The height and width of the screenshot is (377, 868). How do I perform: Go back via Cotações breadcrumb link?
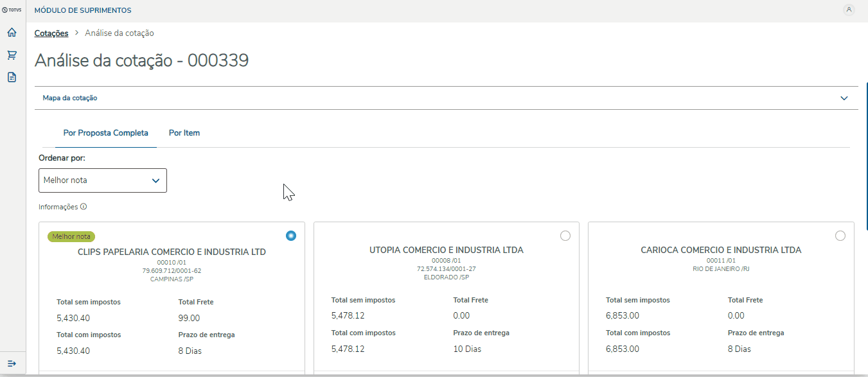(x=51, y=33)
